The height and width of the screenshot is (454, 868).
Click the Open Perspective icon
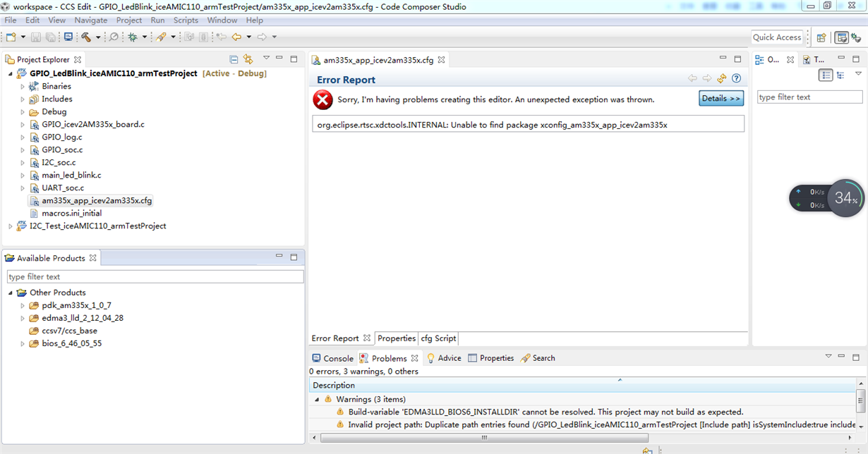click(821, 38)
